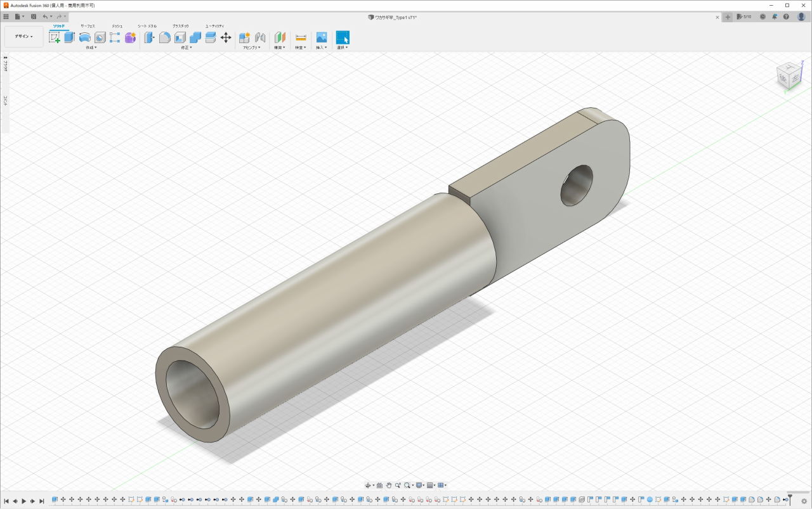Open the notifications bell icon
Viewport: 812px width, 509px height.
point(776,17)
